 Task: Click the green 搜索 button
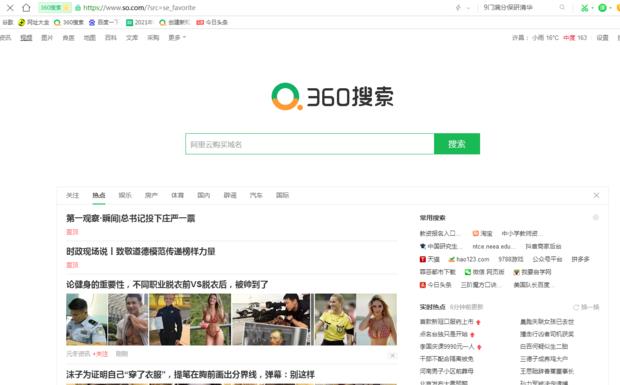tap(457, 144)
